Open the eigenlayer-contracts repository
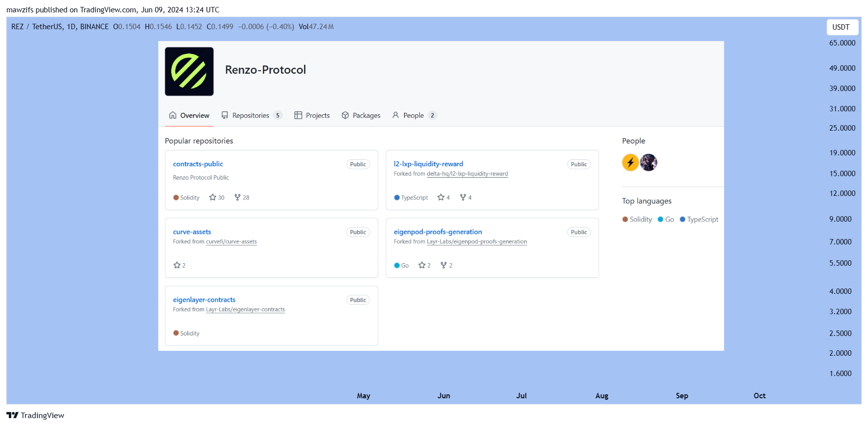This screenshot has width=868, height=426. coord(204,299)
